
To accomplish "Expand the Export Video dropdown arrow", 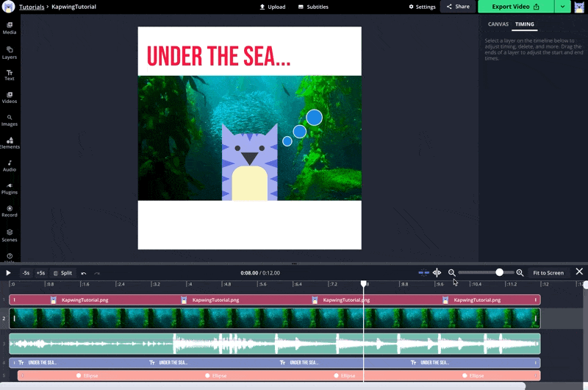I will (x=562, y=7).
